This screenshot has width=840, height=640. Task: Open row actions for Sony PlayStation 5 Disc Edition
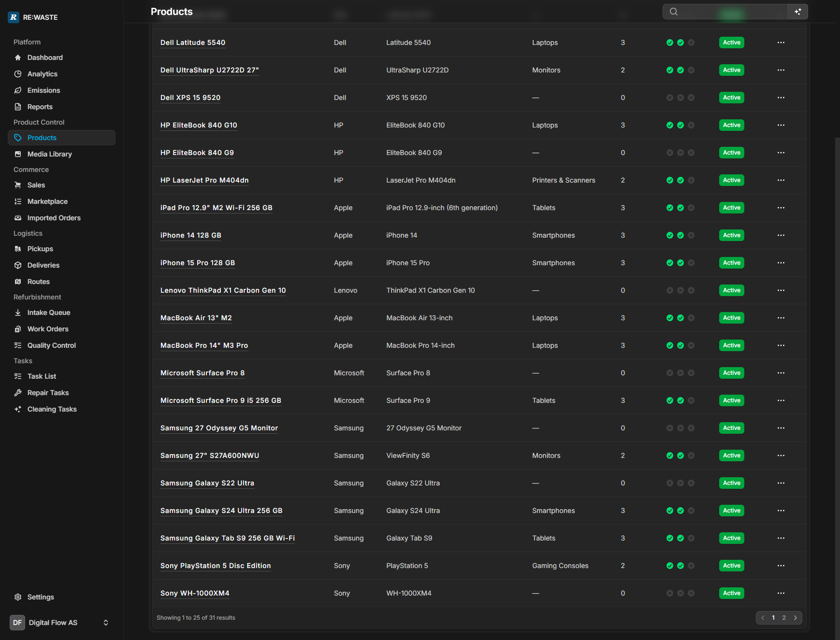[781, 566]
